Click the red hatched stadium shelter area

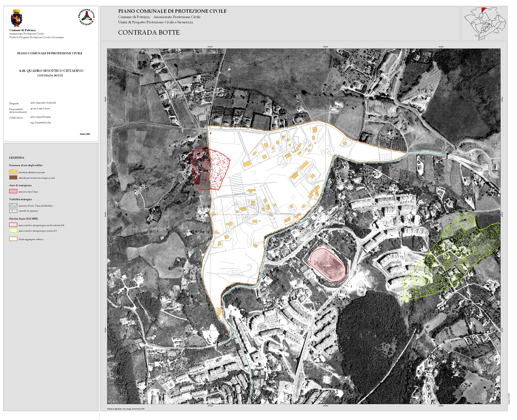click(x=328, y=265)
